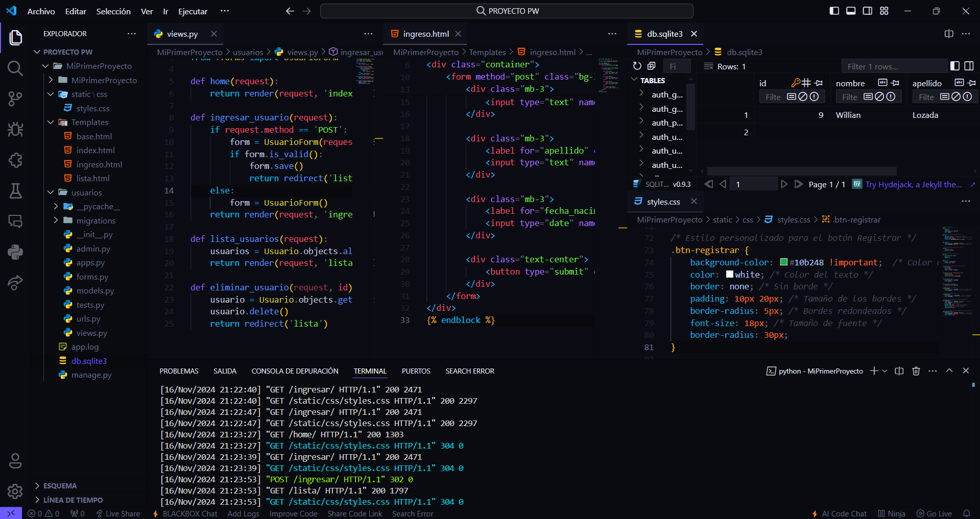Image resolution: width=980 pixels, height=519 pixels.
Task: Select the Source Control icon
Action: (x=16, y=99)
